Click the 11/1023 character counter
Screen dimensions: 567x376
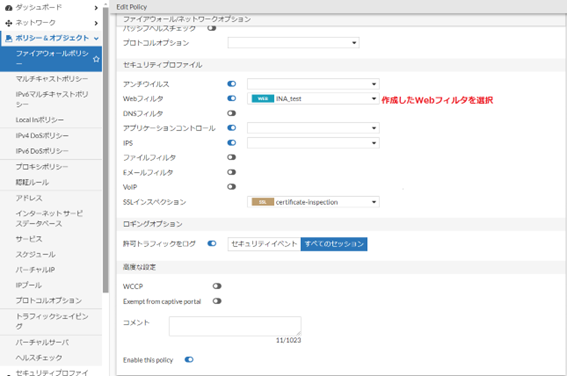pos(288,340)
